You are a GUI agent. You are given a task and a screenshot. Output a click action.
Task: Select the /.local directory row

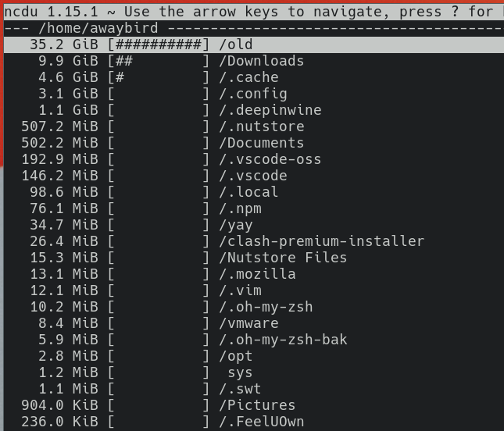point(254,192)
